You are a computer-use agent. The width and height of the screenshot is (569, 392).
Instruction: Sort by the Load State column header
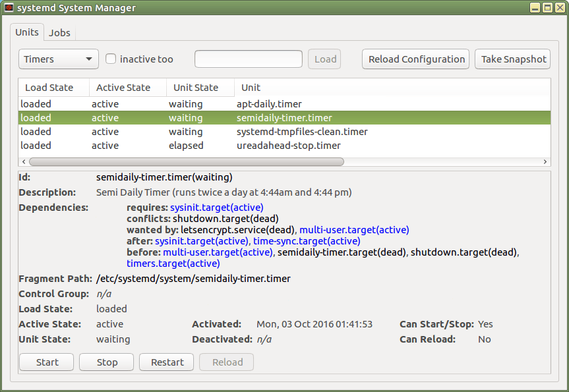coord(53,88)
